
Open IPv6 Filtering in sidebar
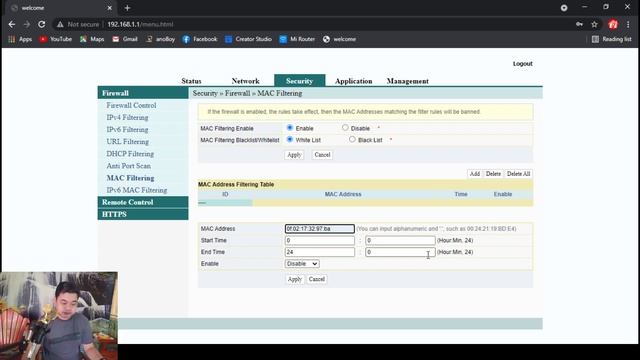[127, 129]
